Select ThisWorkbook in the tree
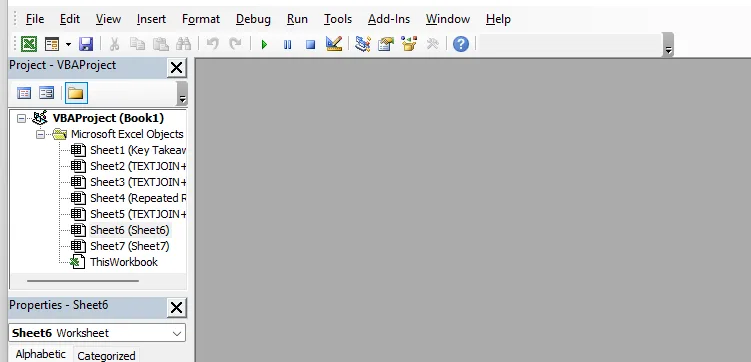This screenshot has height=362, width=751. point(124,262)
